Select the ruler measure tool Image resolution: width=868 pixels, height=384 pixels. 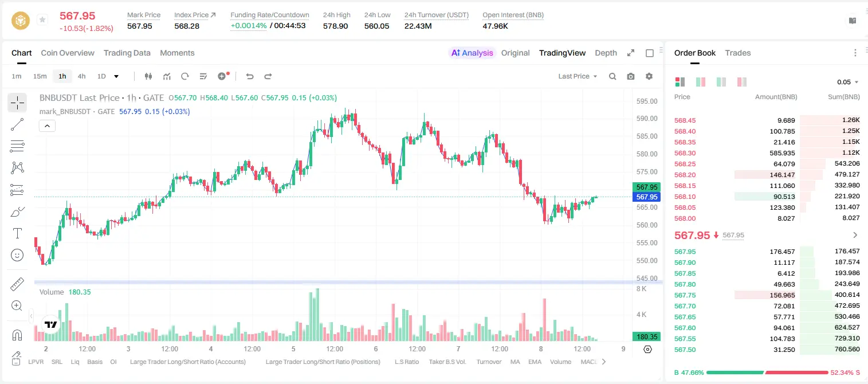pyautogui.click(x=17, y=284)
